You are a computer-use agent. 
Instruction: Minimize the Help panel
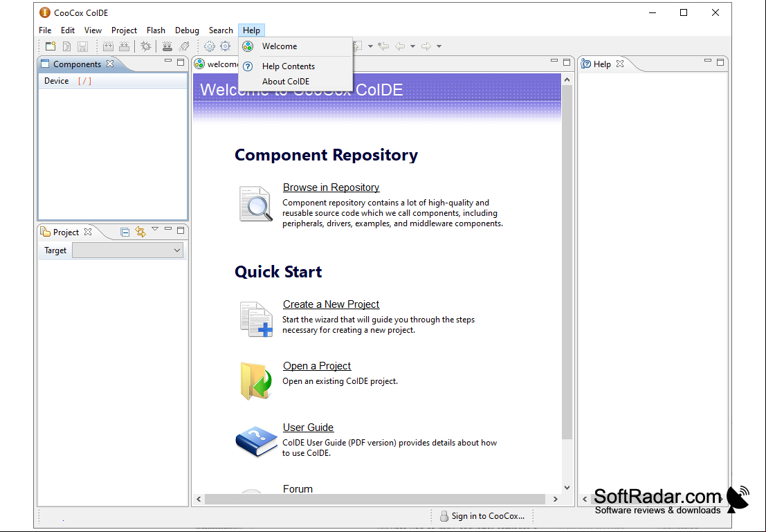[x=707, y=61]
